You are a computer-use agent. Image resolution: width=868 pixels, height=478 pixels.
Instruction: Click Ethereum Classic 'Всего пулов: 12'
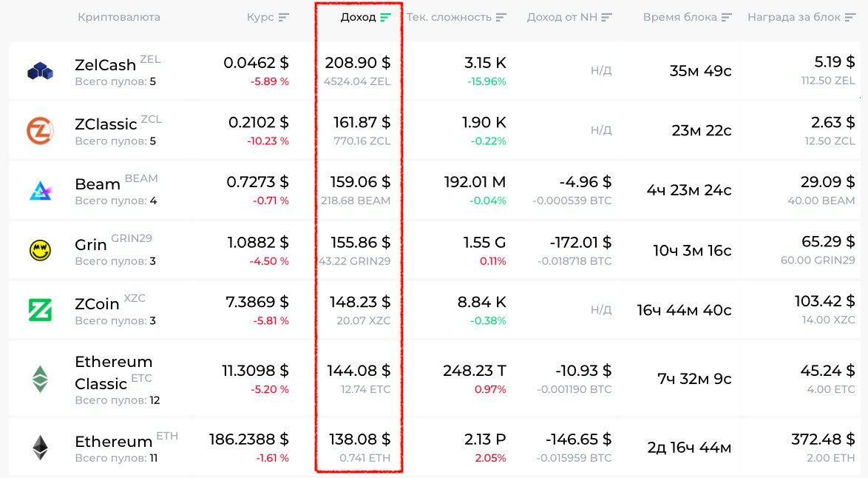(x=118, y=400)
